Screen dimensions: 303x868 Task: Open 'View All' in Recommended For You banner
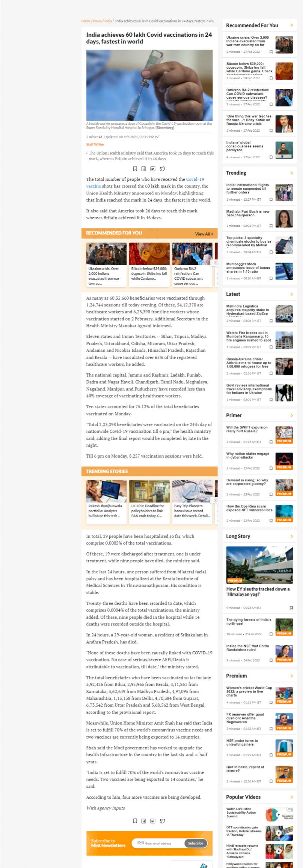[x=204, y=234]
